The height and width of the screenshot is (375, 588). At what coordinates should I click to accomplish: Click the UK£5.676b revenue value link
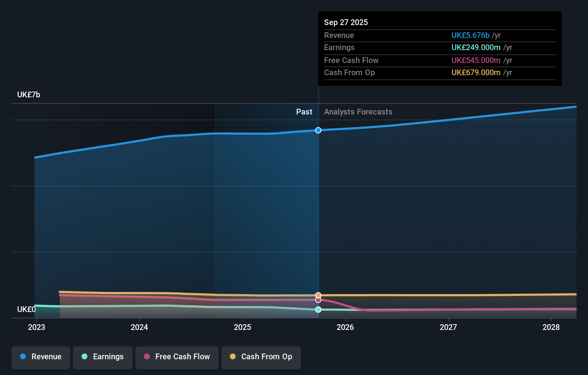coord(470,35)
